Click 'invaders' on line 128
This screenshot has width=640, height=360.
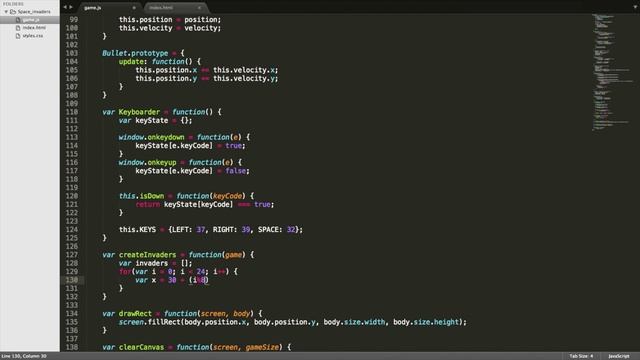pos(151,263)
